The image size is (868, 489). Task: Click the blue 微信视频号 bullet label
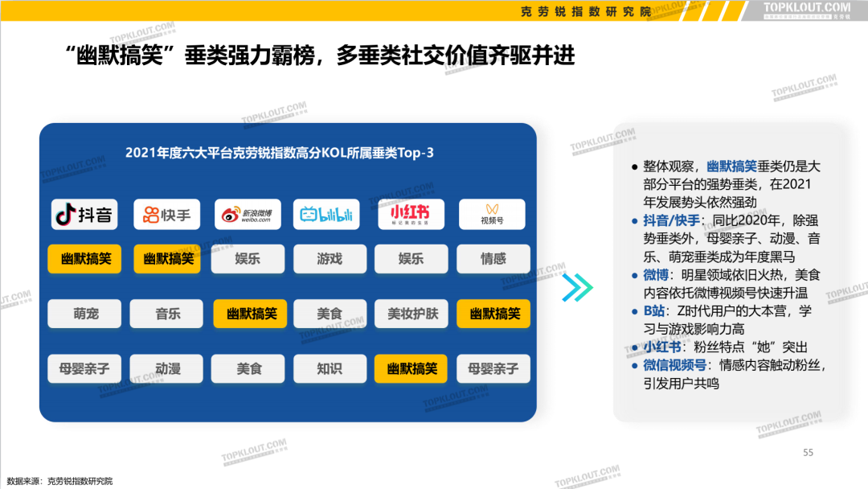[x=675, y=365]
